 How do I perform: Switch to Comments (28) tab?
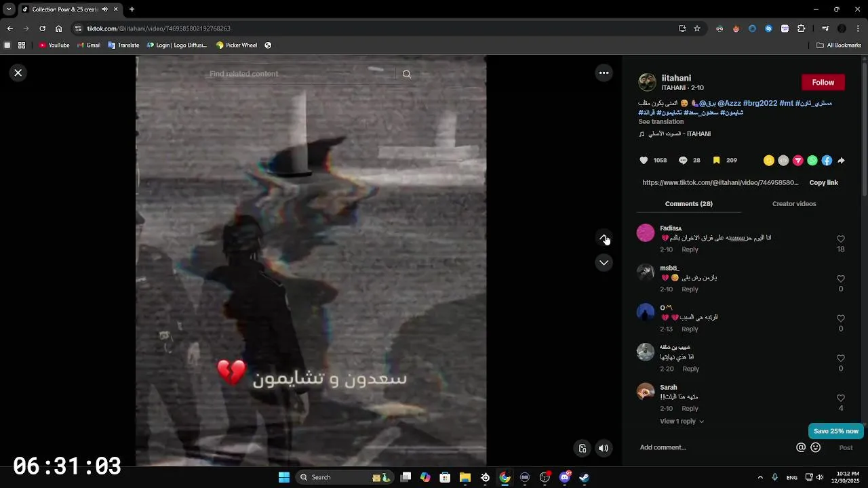pyautogui.click(x=688, y=204)
